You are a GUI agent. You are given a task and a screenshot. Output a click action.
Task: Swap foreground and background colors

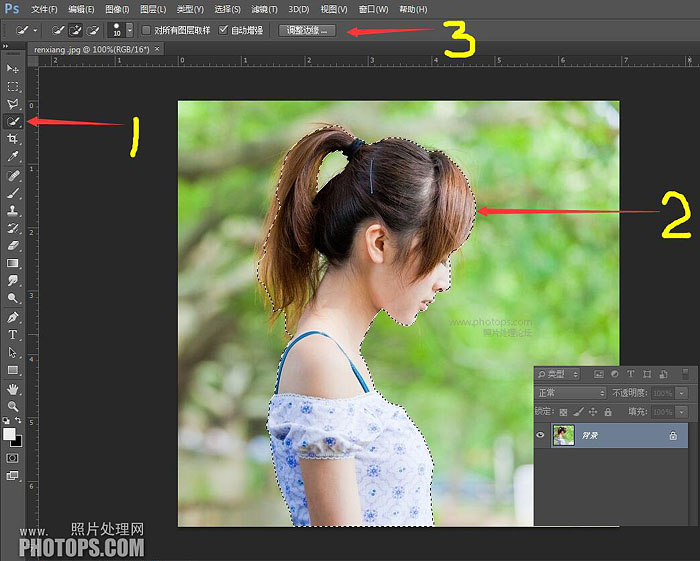[18, 420]
